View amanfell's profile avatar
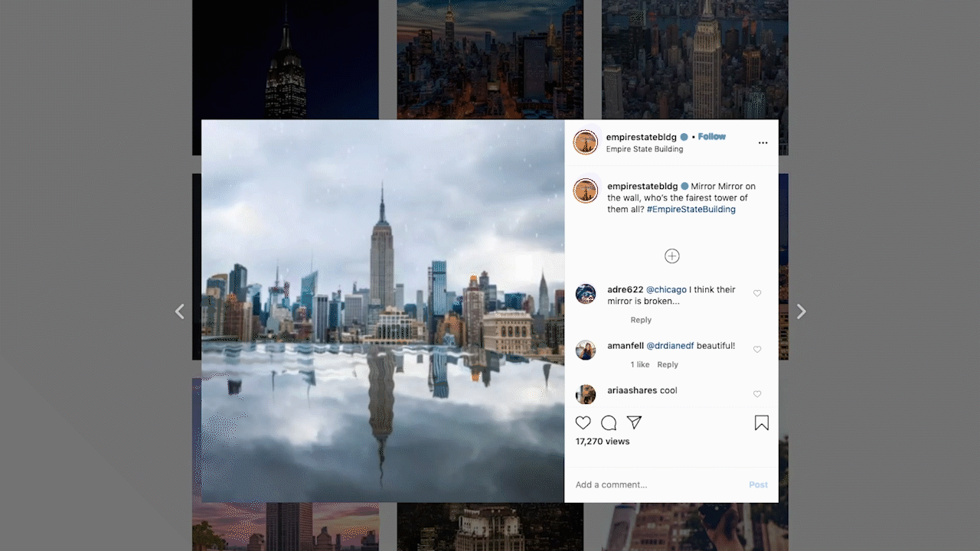The image size is (980, 551). tap(586, 350)
